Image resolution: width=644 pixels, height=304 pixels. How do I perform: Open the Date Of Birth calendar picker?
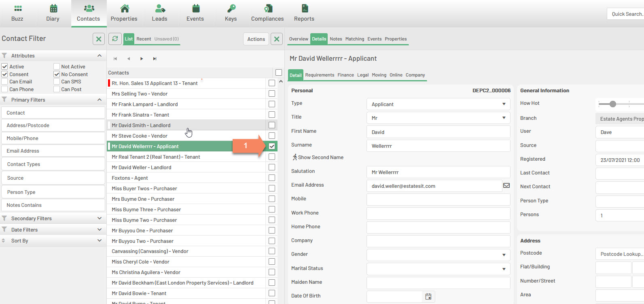[x=428, y=297]
